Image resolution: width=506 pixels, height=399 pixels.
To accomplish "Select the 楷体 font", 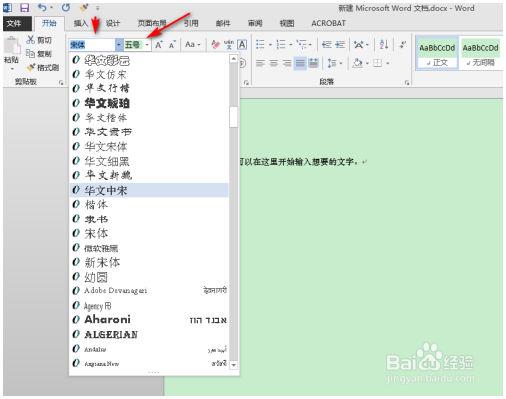I will coord(149,204).
